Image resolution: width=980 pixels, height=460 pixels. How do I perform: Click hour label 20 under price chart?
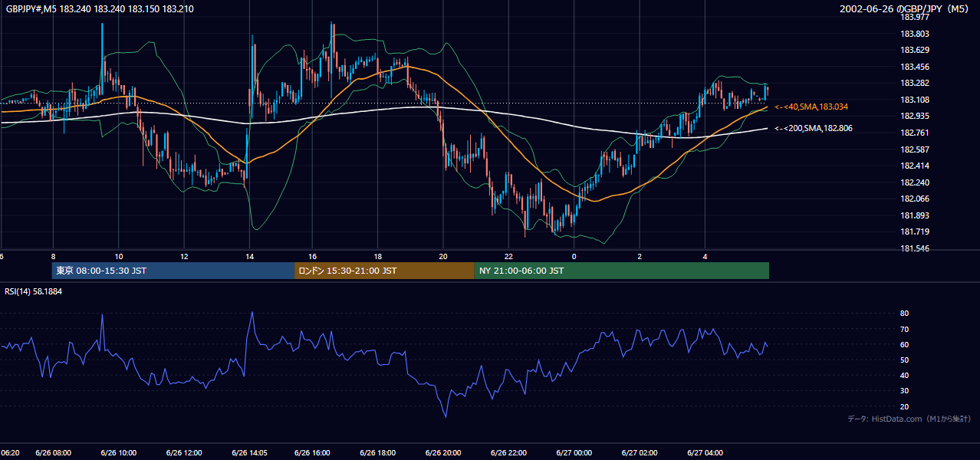click(443, 256)
